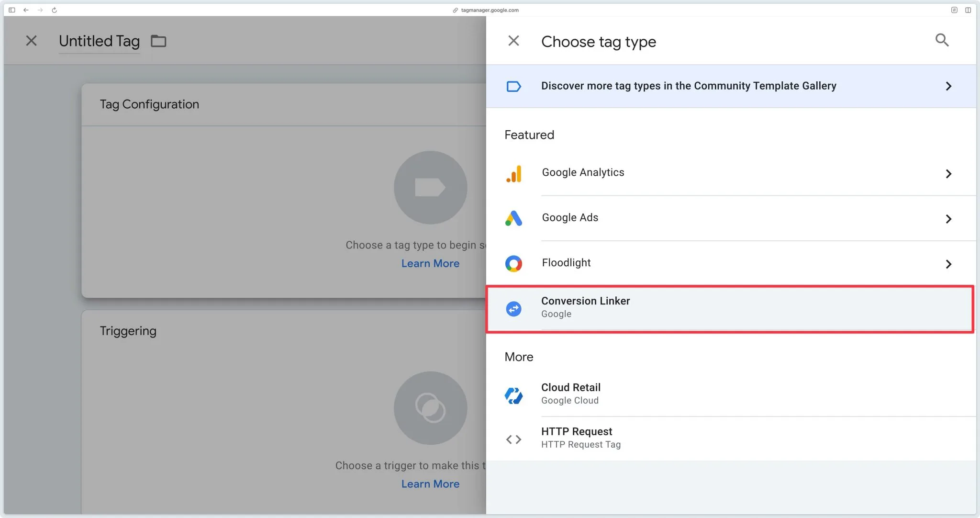Image resolution: width=980 pixels, height=518 pixels.
Task: Click the Google Analytics icon
Action: (513, 173)
